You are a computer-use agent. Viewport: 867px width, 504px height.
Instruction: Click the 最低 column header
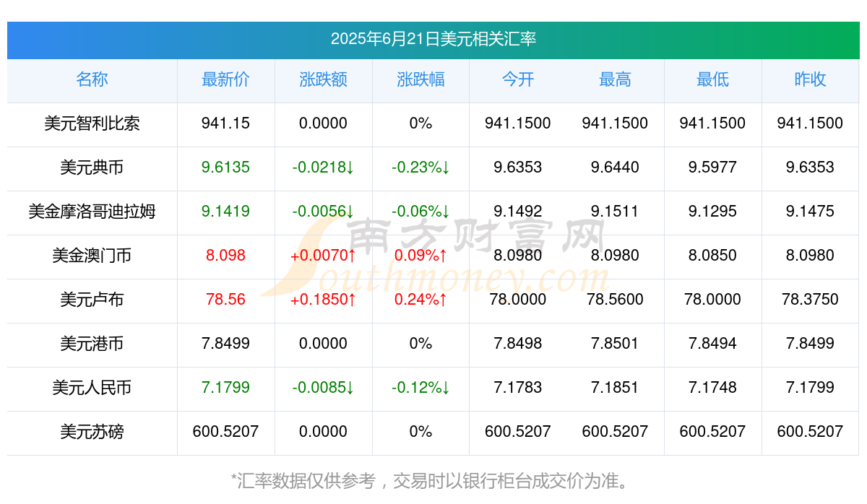pyautogui.click(x=712, y=80)
